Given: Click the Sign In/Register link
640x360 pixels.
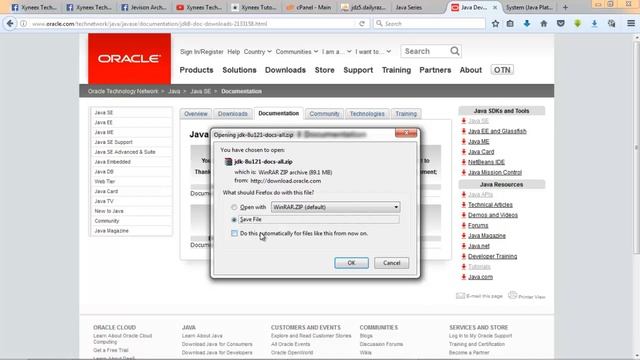Looking at the screenshot, I should coord(202,52).
